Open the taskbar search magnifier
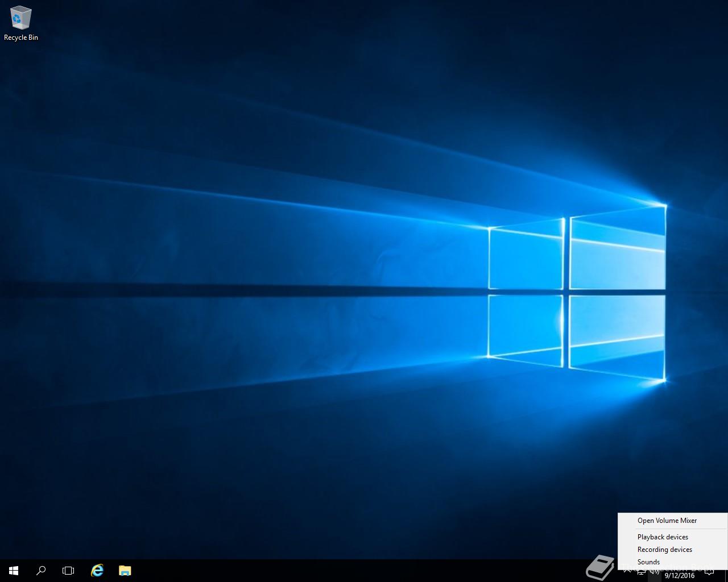728x582 pixels. click(x=41, y=571)
